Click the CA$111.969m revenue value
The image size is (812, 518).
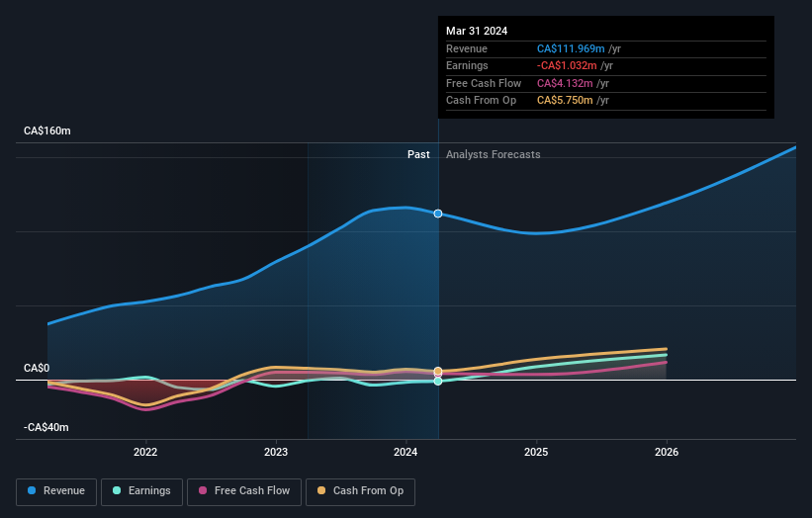[x=571, y=48]
